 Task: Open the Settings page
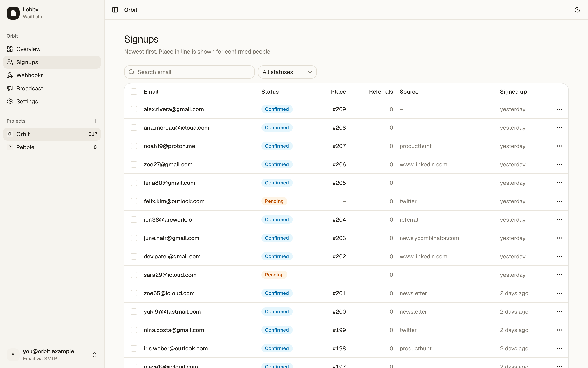pos(52,101)
